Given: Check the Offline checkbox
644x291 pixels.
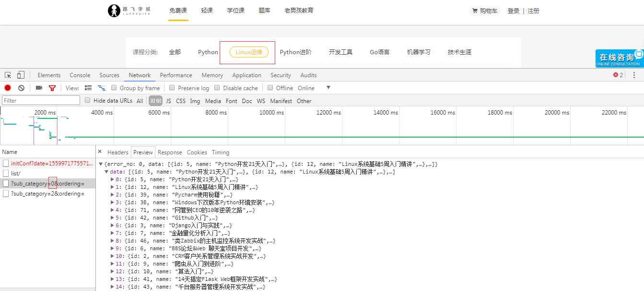Looking at the screenshot, I should (x=270, y=88).
